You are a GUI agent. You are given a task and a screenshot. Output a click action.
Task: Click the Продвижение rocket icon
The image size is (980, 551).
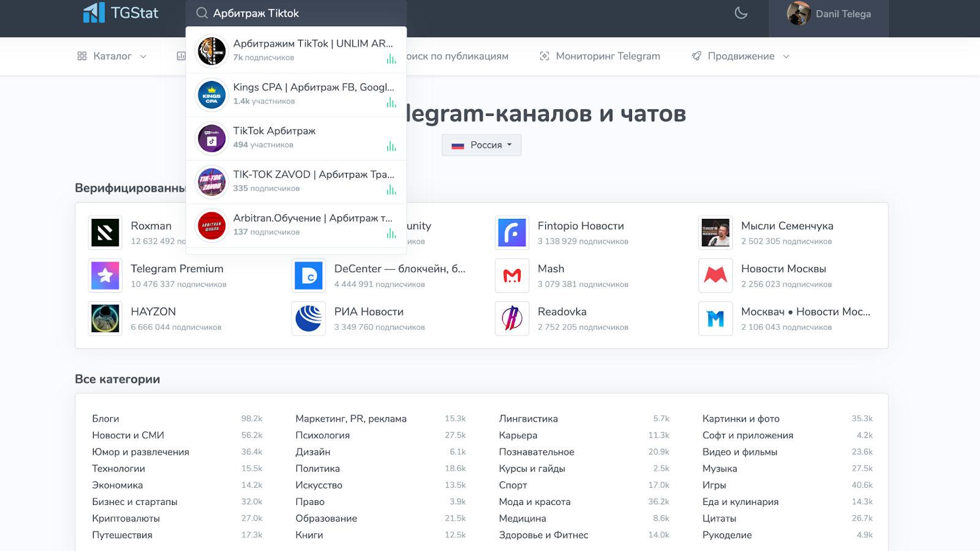(696, 56)
